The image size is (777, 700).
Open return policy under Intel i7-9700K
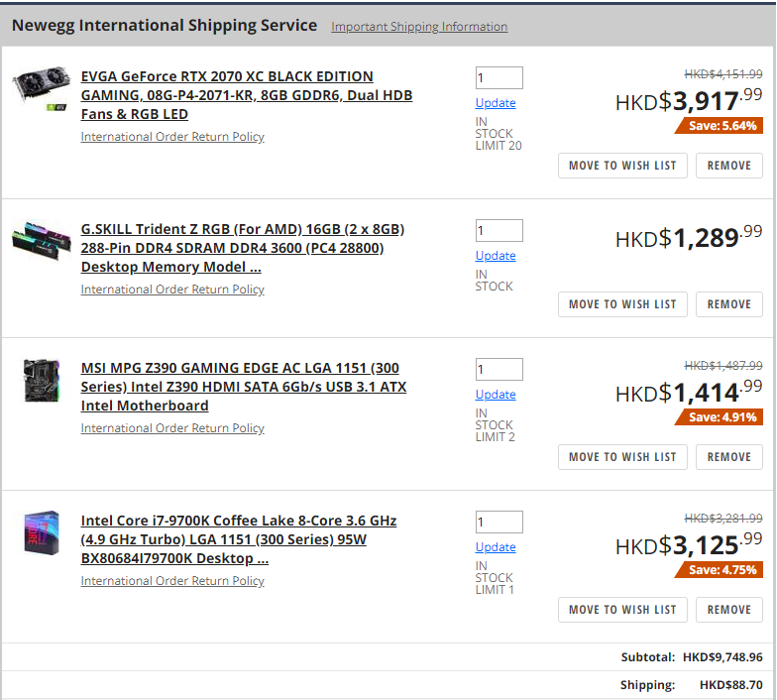[172, 581]
